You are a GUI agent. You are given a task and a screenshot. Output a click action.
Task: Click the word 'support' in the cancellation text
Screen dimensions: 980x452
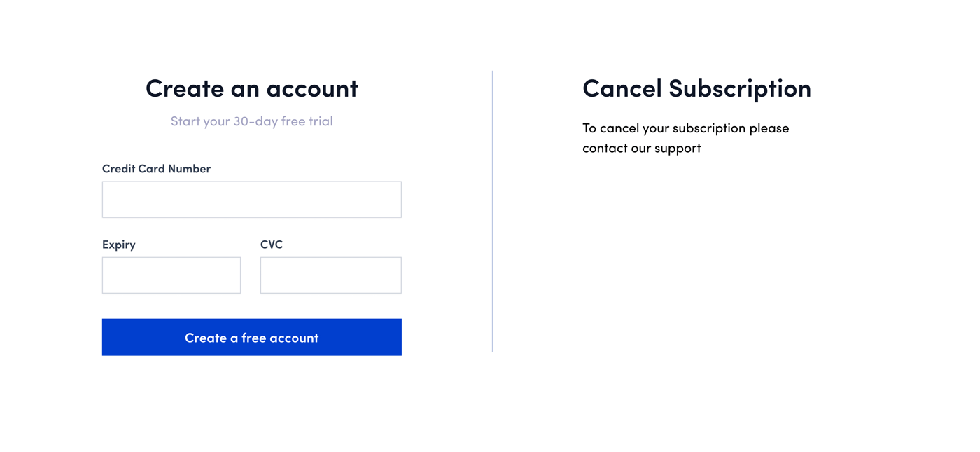(x=678, y=149)
